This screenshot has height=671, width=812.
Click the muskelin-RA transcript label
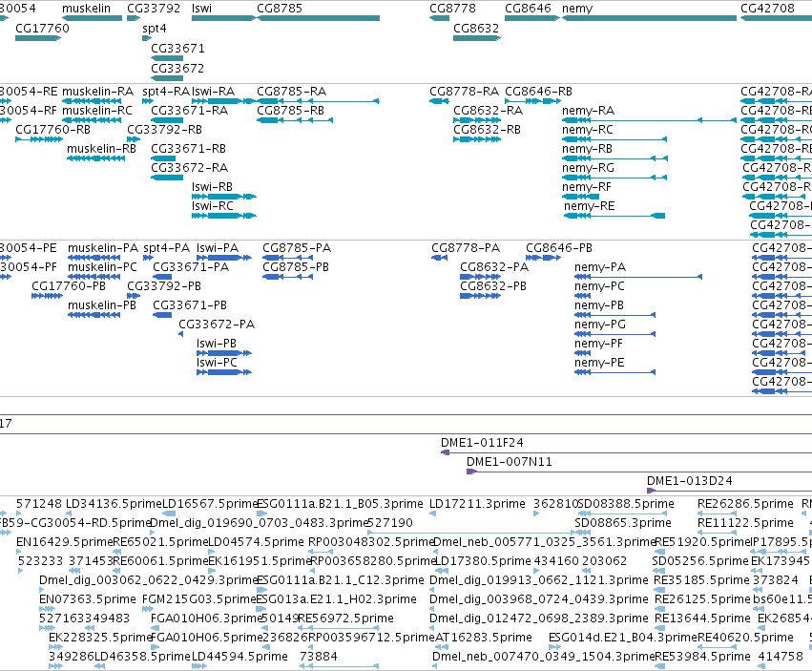click(98, 92)
